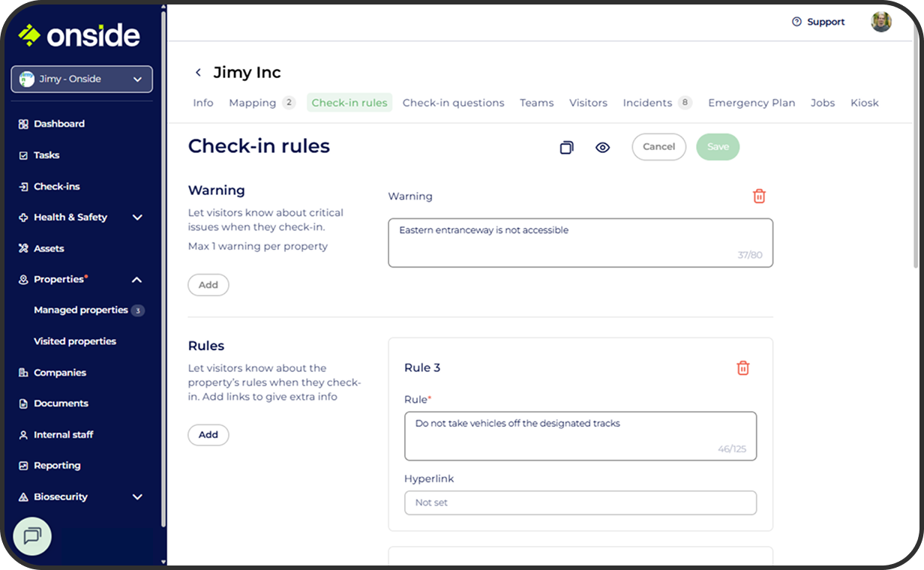Open Visited properties in sidebar
The width and height of the screenshot is (924, 570).
pyautogui.click(x=75, y=341)
